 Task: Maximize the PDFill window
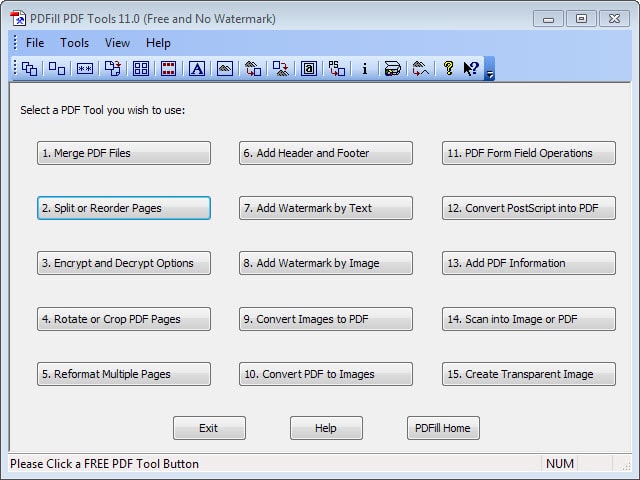[x=581, y=19]
